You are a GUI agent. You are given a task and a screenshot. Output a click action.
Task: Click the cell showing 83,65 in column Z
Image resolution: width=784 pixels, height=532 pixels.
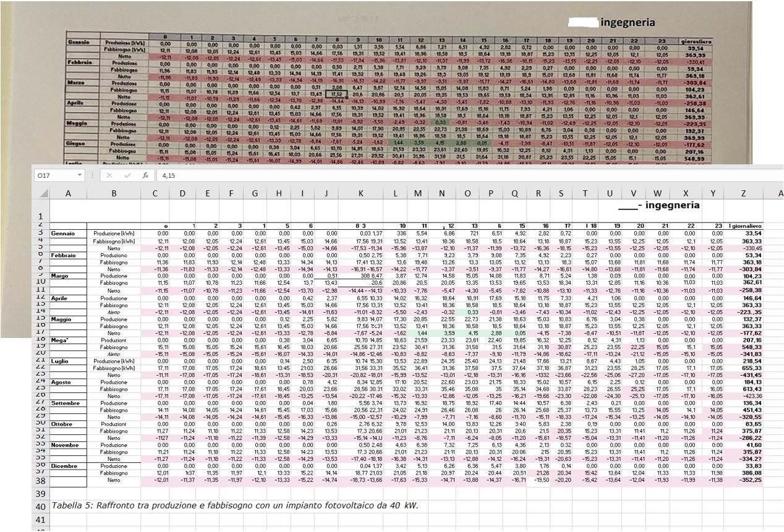(x=743, y=424)
